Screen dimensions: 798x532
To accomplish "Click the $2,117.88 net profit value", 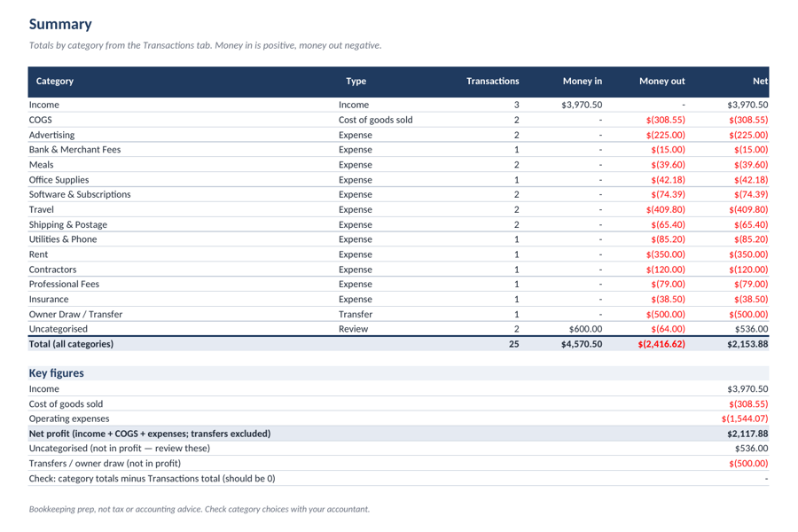I will (747, 434).
